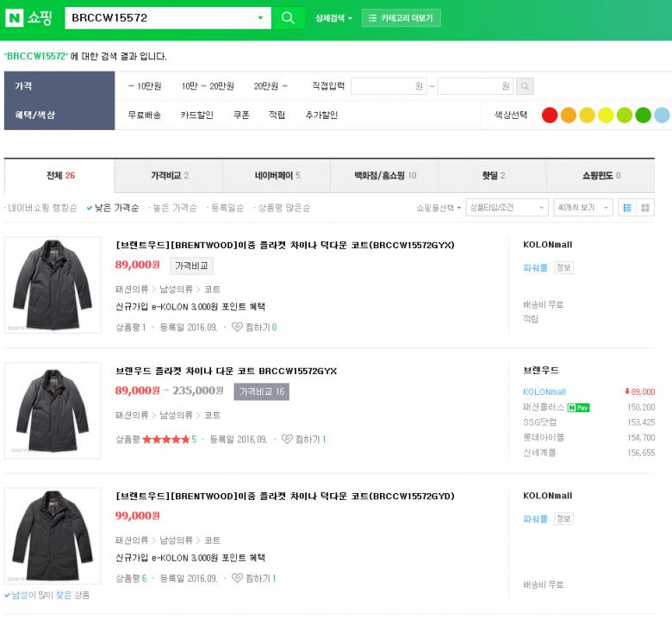Screen dimensions: 672x619
Task: Click heart 찜하기 icon on third product
Action: (x=237, y=578)
